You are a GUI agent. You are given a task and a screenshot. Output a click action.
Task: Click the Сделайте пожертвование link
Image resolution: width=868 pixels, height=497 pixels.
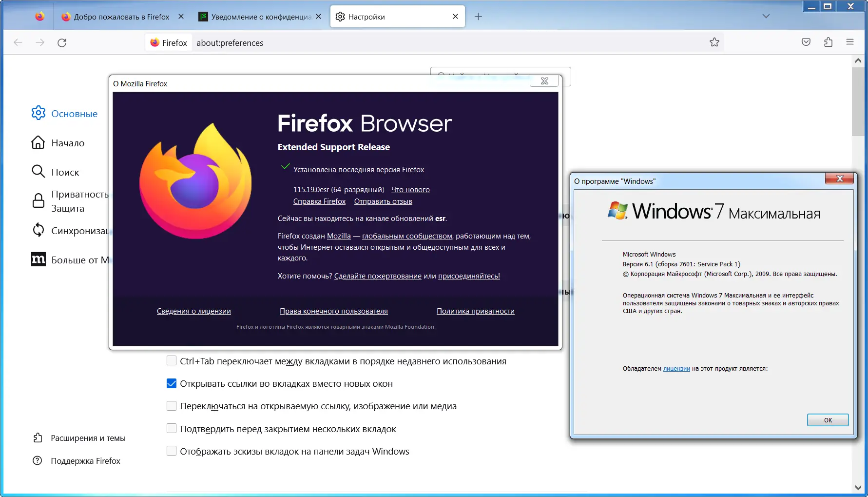click(x=378, y=276)
